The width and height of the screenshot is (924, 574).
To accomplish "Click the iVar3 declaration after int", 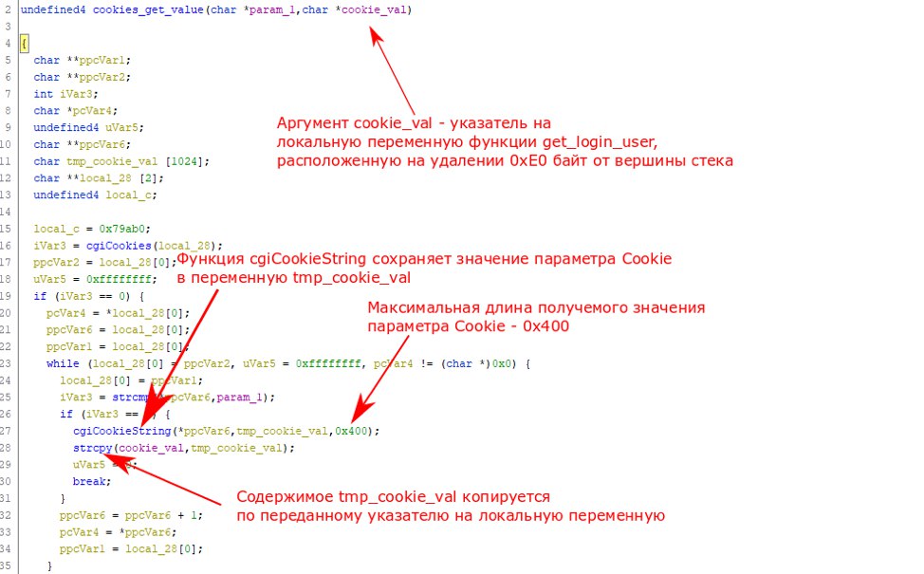I will click(x=76, y=94).
